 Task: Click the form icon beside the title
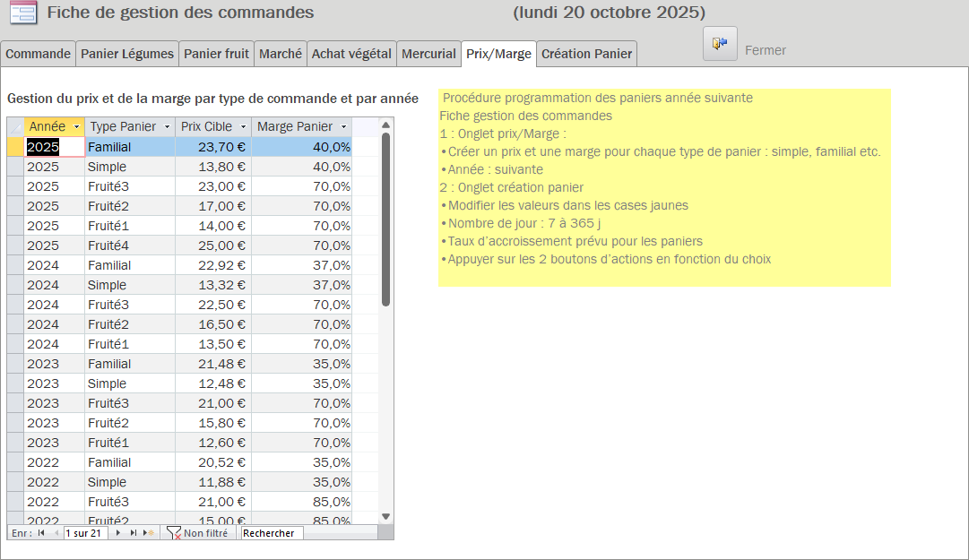[23, 13]
